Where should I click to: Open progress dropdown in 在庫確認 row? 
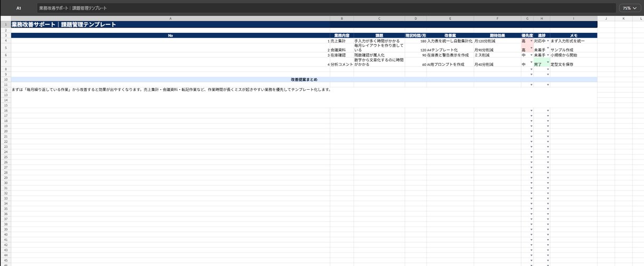(x=548, y=55)
